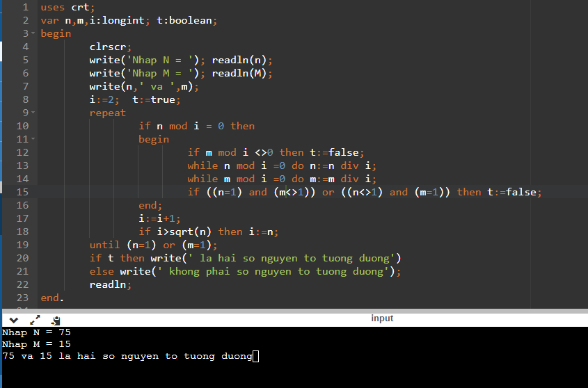Click the 'clrscr;' statement
Screen dimensions: 588x388
[x=110, y=47]
